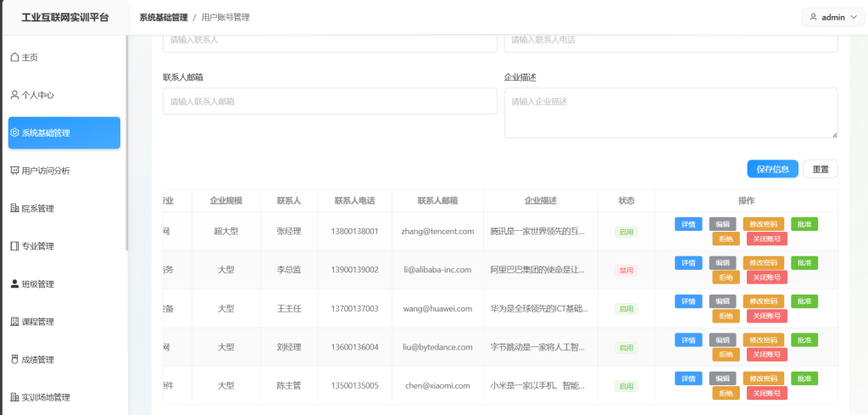Image resolution: width=868 pixels, height=415 pixels.
Task: Open 详情 for contact 张经理
Action: (688, 224)
